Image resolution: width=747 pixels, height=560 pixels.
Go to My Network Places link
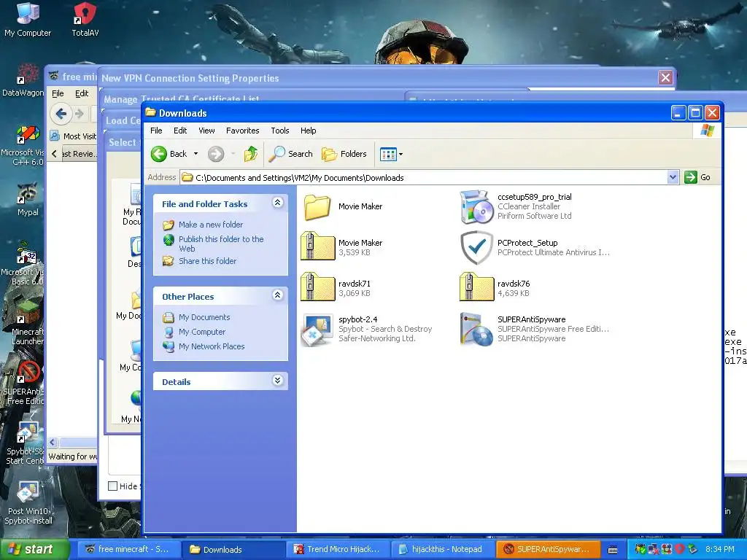[212, 346]
